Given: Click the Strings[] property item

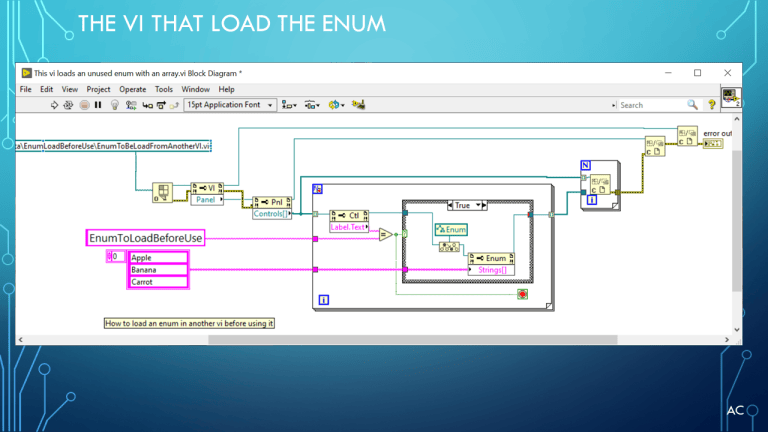Looking at the screenshot, I should (491, 270).
